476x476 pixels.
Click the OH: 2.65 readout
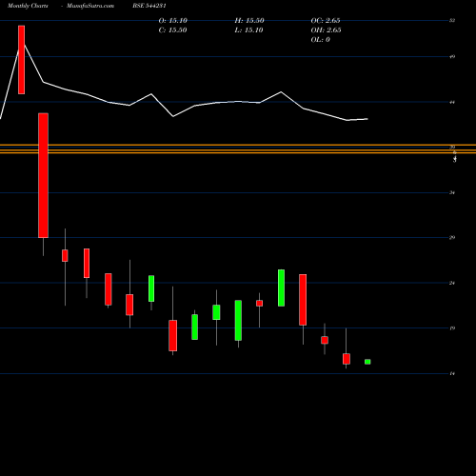point(326,30)
